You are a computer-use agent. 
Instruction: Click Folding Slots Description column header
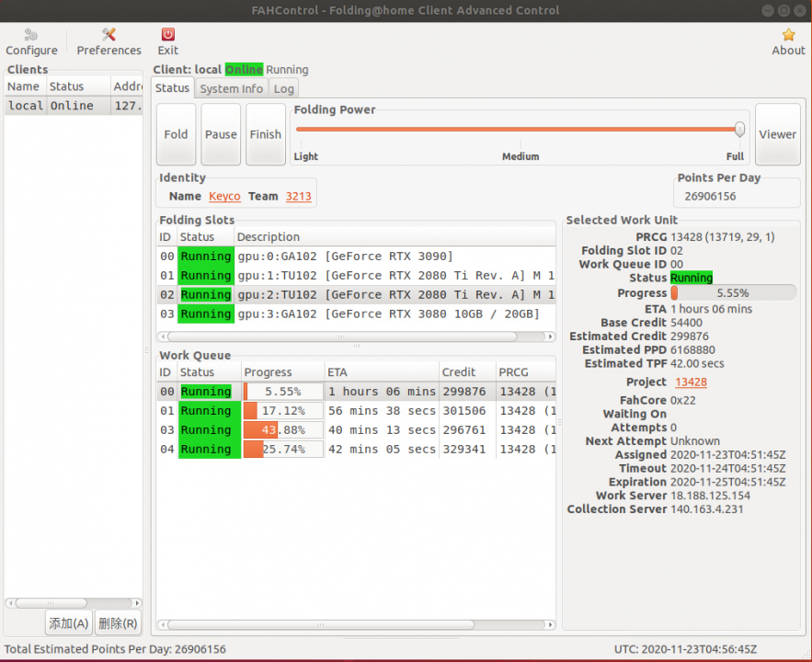point(395,237)
